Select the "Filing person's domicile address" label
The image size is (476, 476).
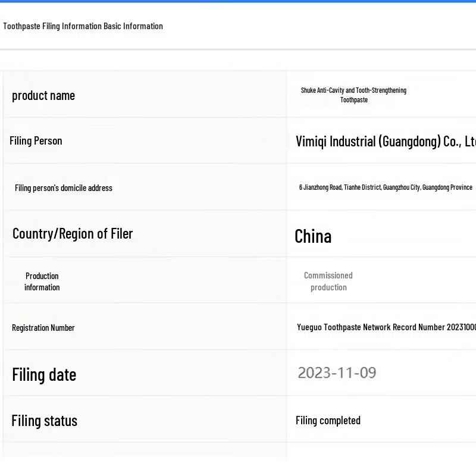64,188
